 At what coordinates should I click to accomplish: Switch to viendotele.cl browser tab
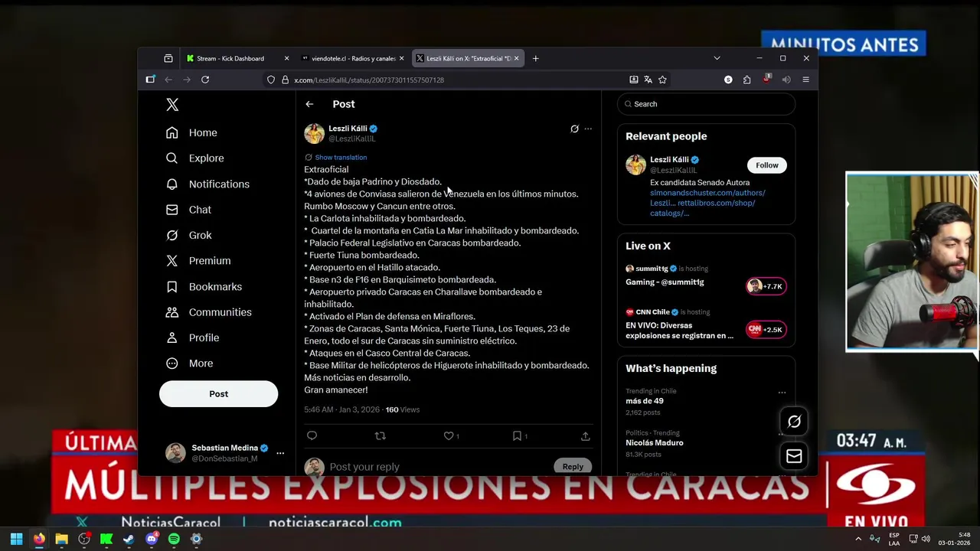click(353, 59)
